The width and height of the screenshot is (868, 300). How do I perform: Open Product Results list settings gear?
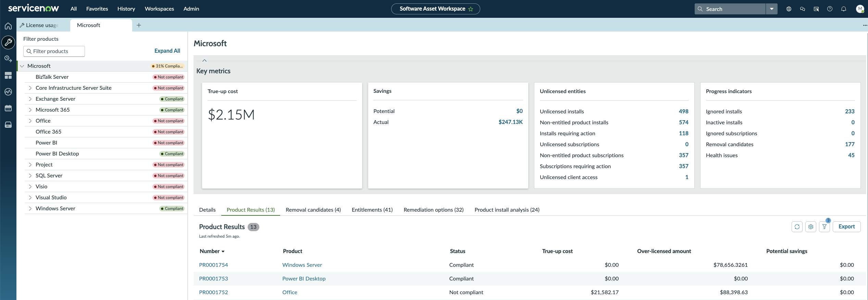(811, 227)
